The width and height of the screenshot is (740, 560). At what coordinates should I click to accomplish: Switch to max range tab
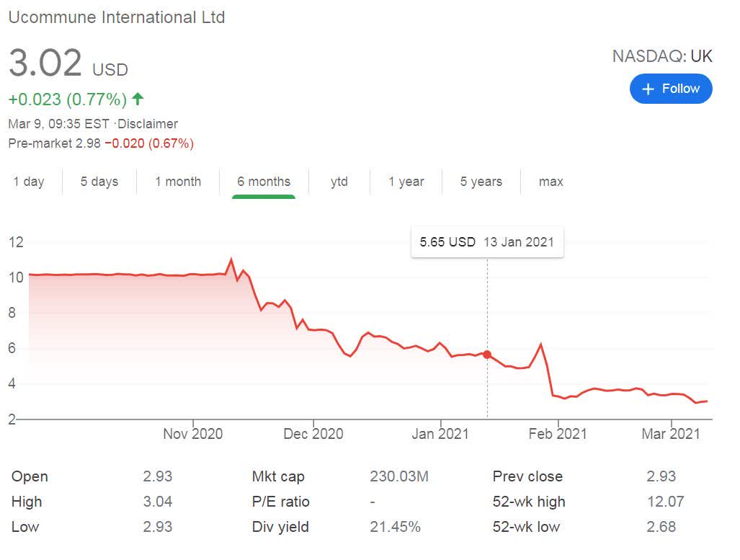550,182
